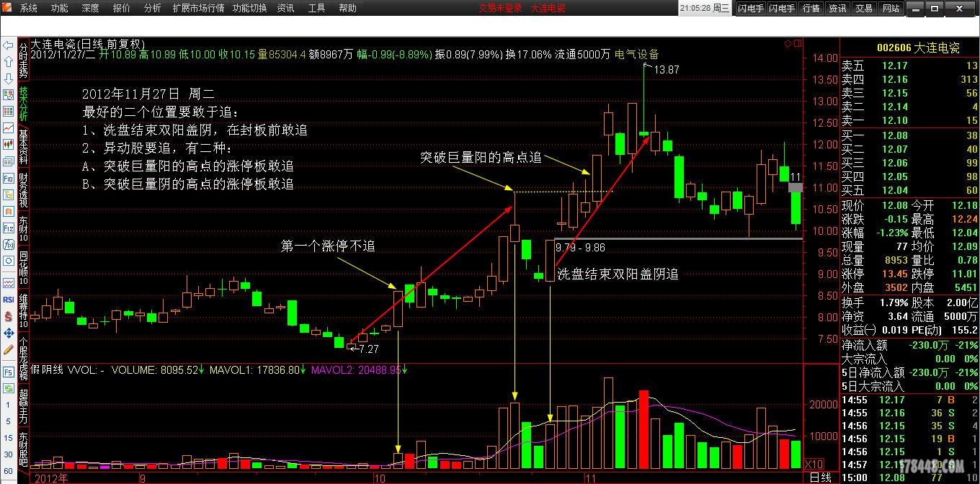Select the pencil drawing tool icon
980x484 pixels.
pos(8,349)
